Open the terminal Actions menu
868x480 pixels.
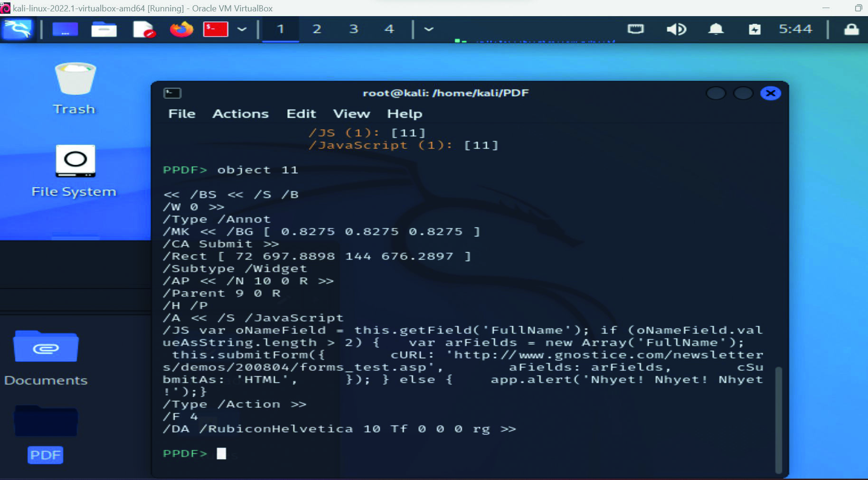[241, 114]
